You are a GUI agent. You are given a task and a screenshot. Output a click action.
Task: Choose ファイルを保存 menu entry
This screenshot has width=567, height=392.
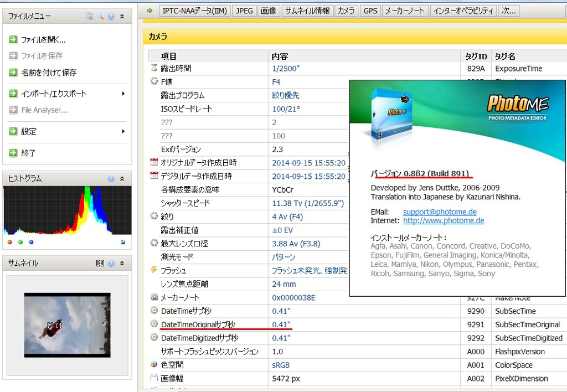pyautogui.click(x=42, y=56)
